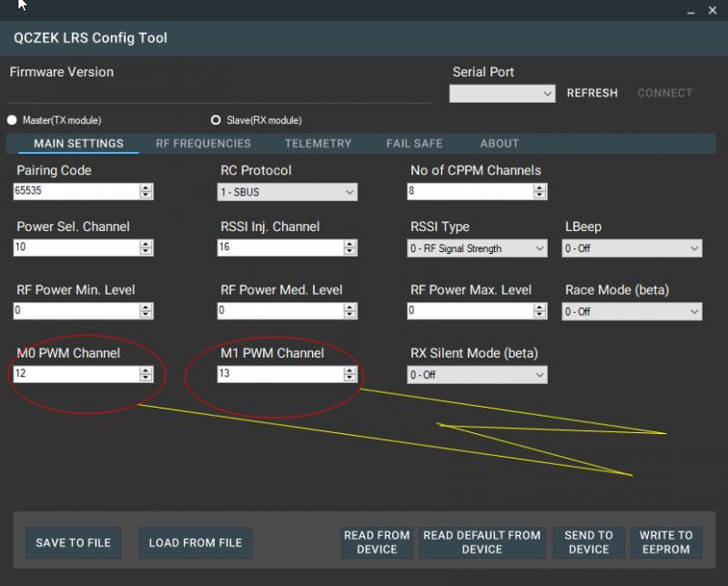This screenshot has width=728, height=586.
Task: Click the Refresh serial ports button
Action: (x=591, y=93)
